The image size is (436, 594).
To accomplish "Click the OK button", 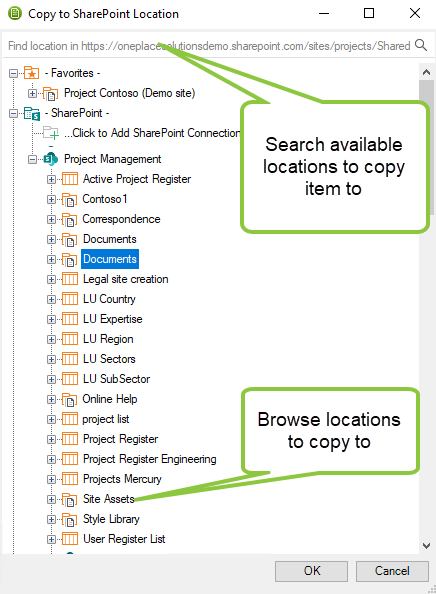I will (x=311, y=571).
